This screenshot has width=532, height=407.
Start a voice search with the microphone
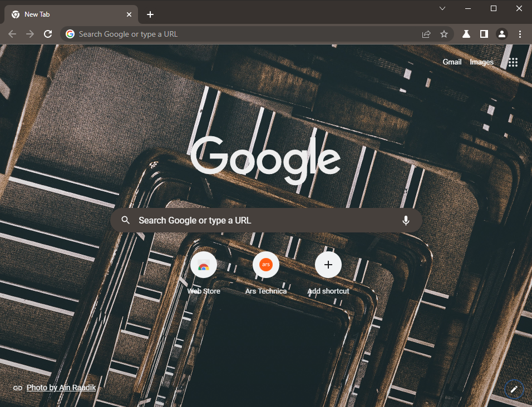pos(406,220)
